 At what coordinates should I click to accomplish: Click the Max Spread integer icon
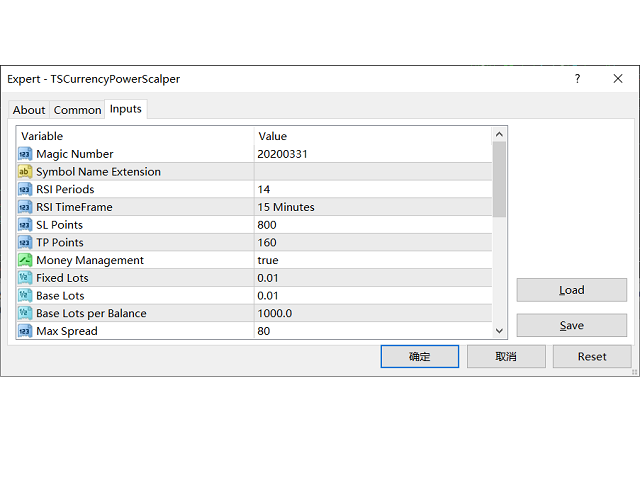(24, 331)
